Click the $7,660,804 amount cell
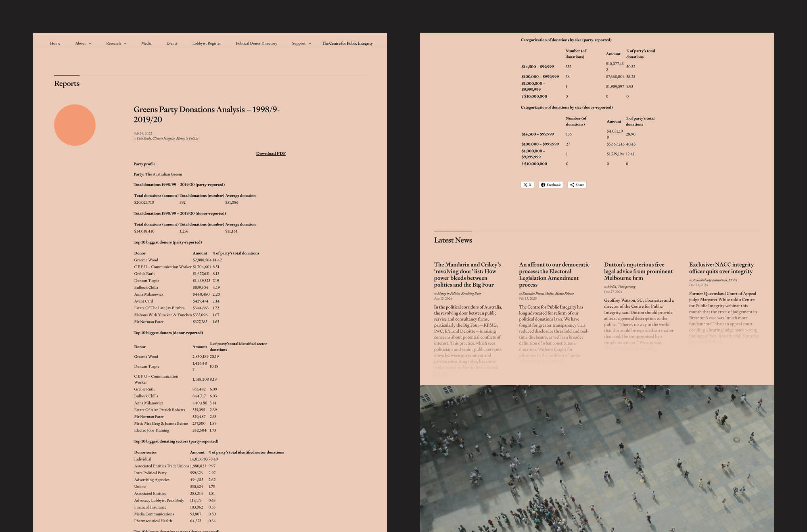Screen dimensions: 807x532 point(615,77)
